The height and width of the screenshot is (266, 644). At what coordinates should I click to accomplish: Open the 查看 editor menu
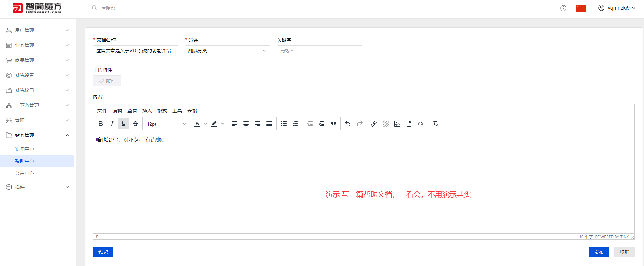click(132, 111)
